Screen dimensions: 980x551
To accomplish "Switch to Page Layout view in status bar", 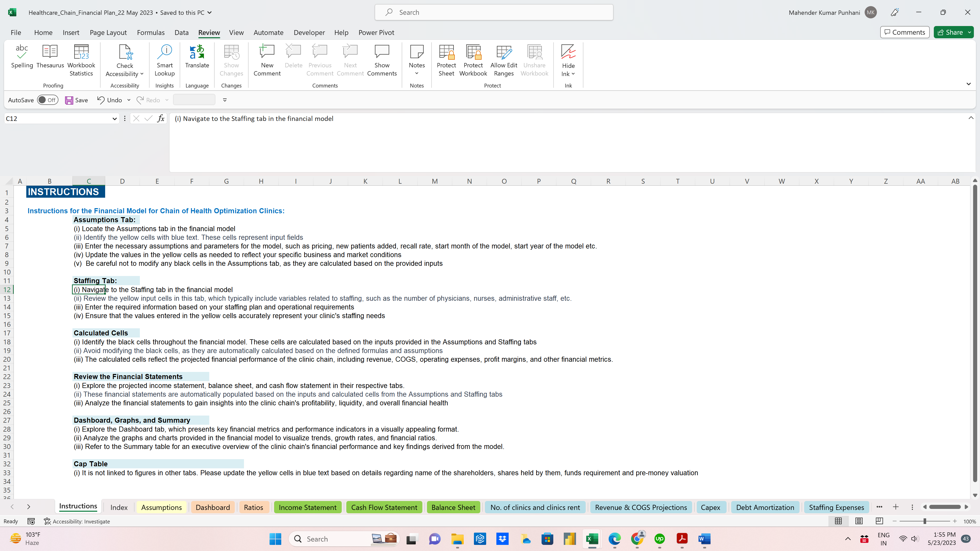I will 859,521.
